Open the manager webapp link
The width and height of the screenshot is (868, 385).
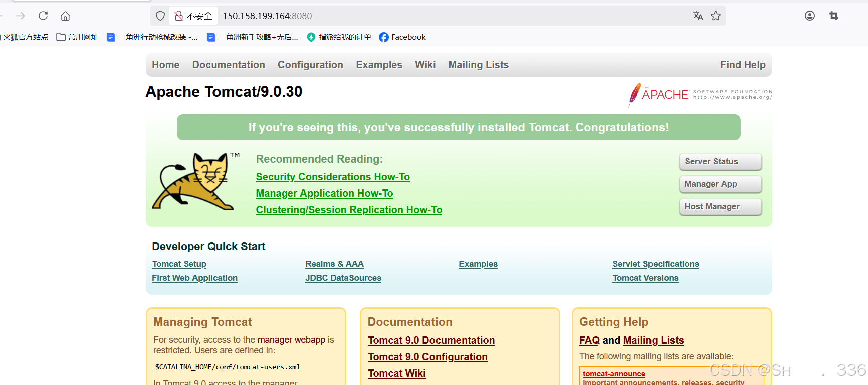(x=291, y=340)
